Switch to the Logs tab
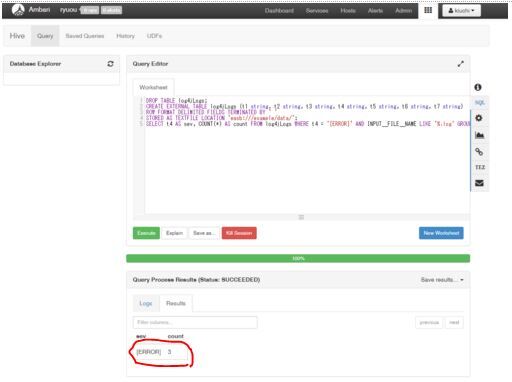Image resolution: width=512 pixels, height=382 pixels. pos(146,303)
